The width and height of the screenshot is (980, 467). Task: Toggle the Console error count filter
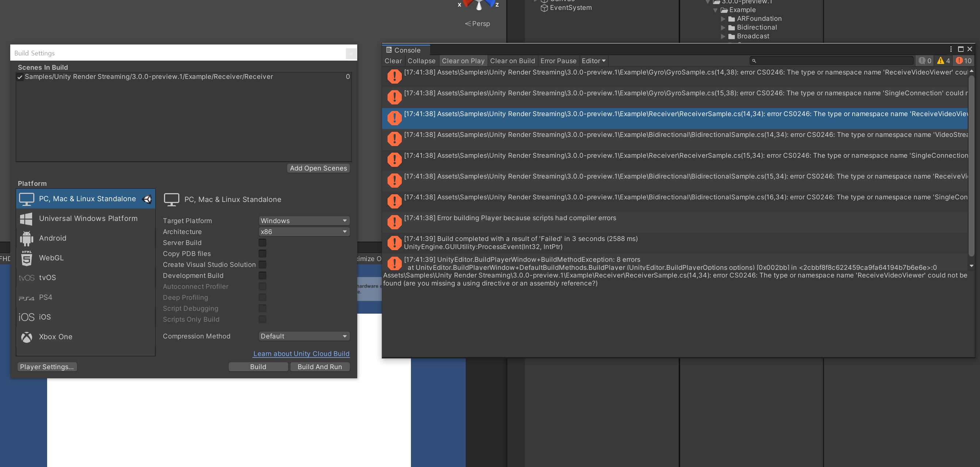[963, 61]
